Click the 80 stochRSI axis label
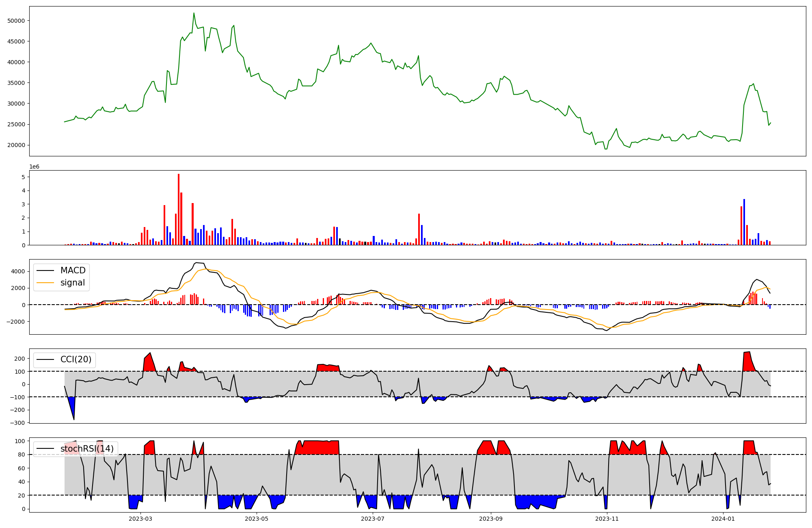This screenshot has width=812, height=528. coord(21,454)
